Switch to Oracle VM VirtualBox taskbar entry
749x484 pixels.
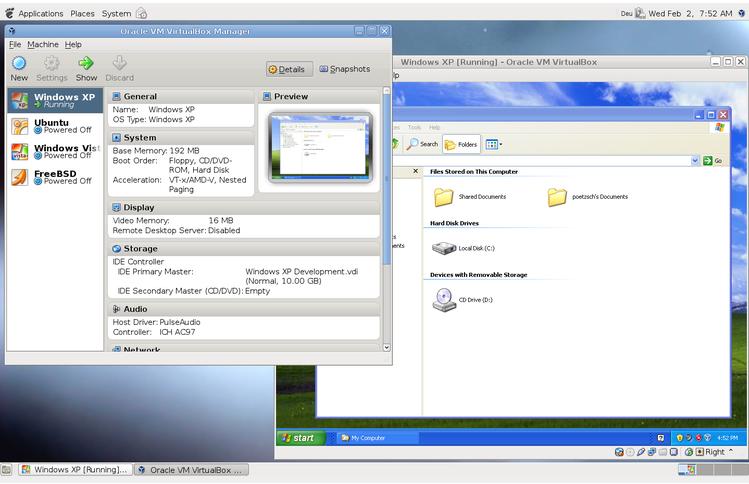pos(191,470)
